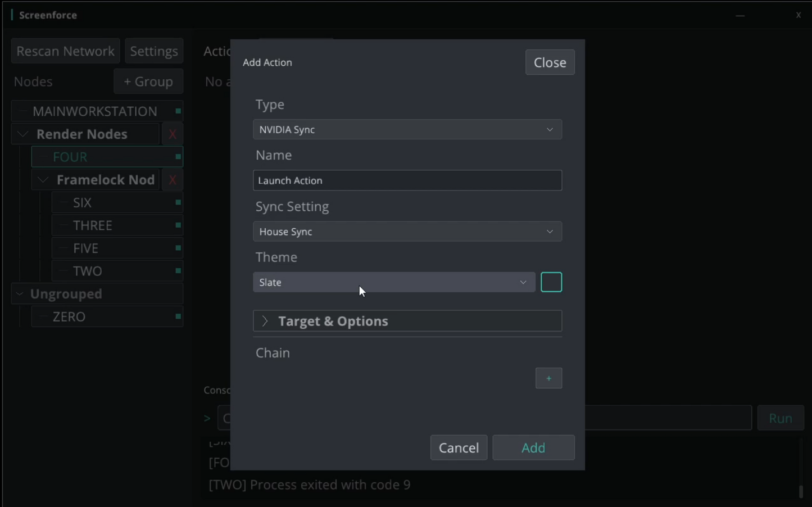Open the Type dropdown showing NVIDIA Sync
This screenshot has height=507, width=812.
pos(407,129)
